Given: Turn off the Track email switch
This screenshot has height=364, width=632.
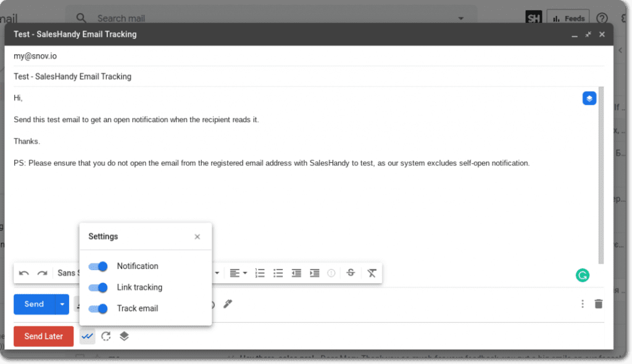Looking at the screenshot, I should click(x=98, y=308).
